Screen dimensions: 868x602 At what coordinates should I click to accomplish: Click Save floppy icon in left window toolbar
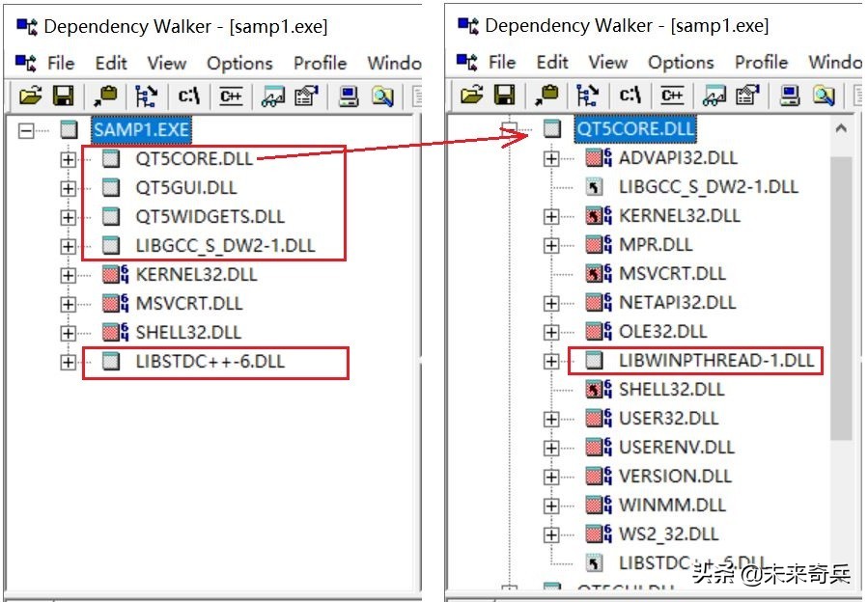tap(63, 96)
